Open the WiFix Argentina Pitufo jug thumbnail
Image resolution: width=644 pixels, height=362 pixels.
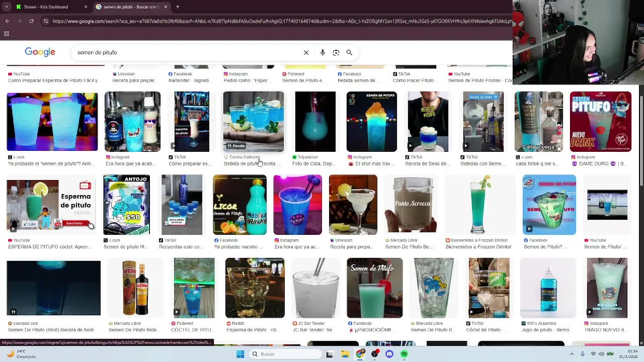click(x=548, y=288)
